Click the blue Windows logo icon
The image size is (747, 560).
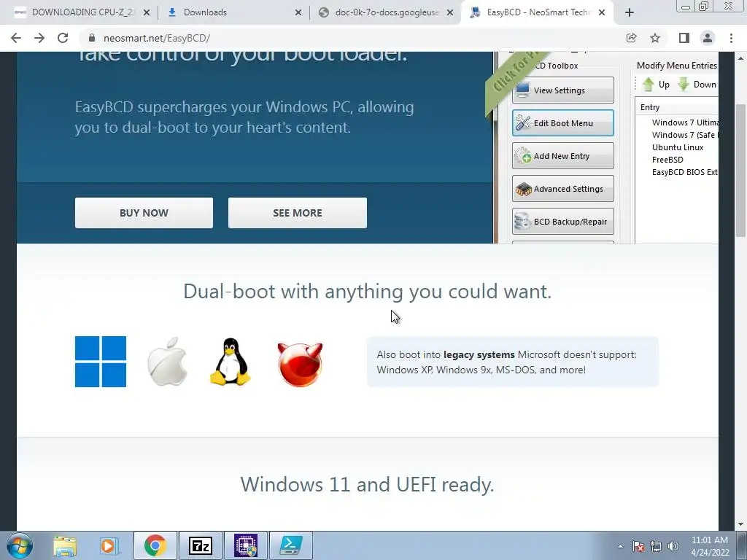[101, 362]
